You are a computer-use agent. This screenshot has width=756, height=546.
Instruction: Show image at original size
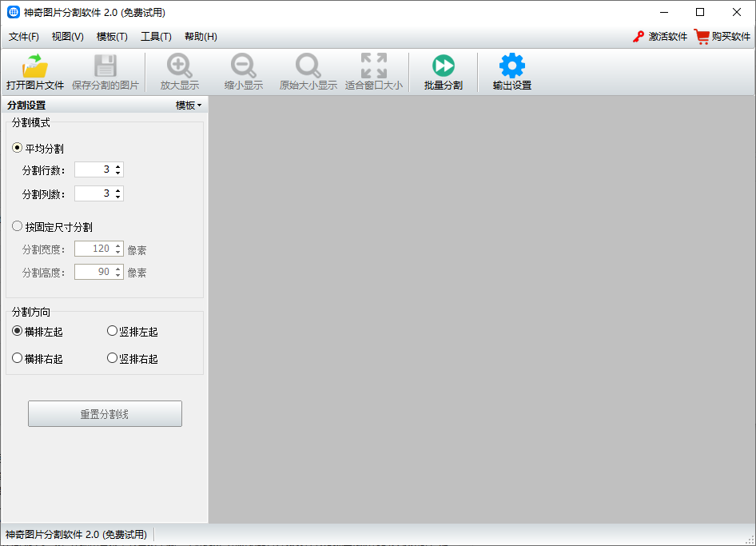coord(307,71)
